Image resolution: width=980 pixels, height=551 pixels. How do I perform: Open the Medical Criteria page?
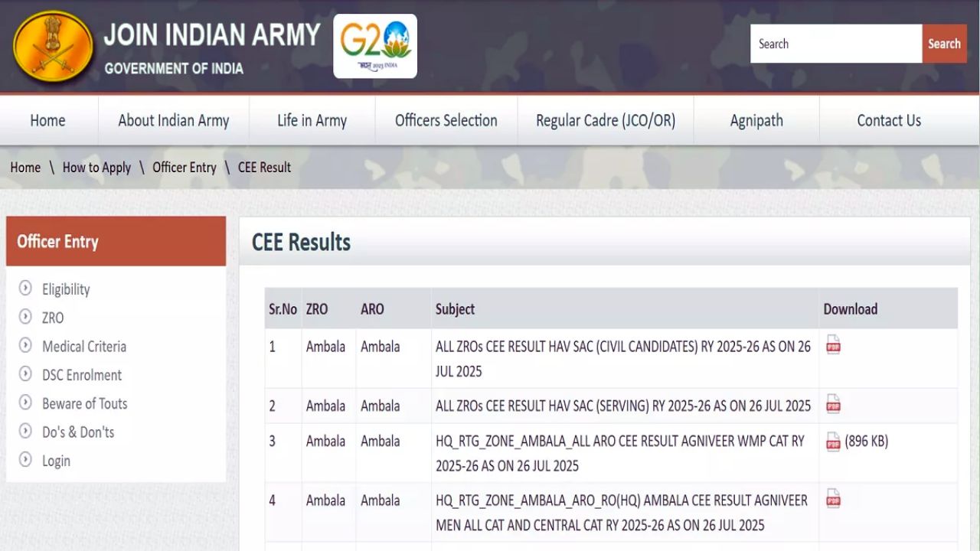tap(84, 346)
